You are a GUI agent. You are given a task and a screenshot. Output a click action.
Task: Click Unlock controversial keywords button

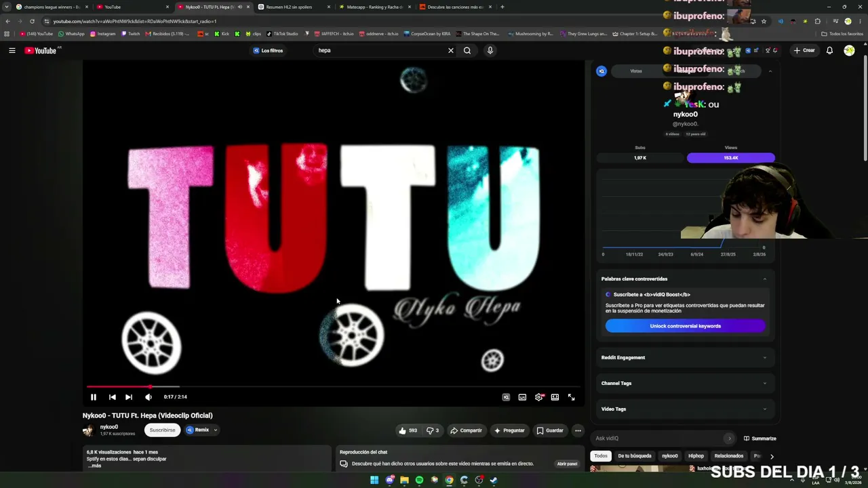point(685,326)
